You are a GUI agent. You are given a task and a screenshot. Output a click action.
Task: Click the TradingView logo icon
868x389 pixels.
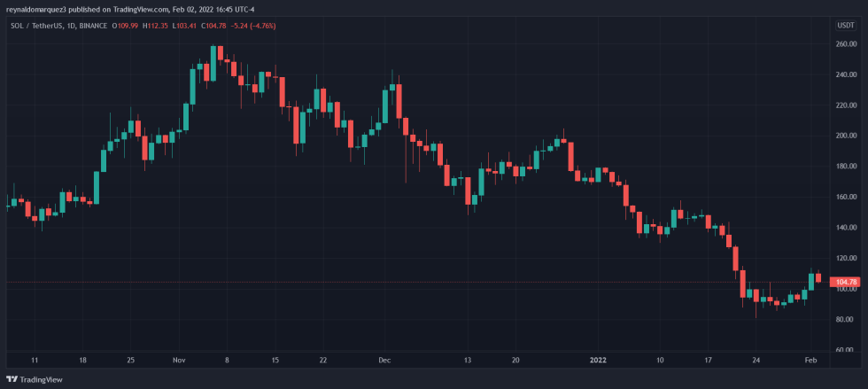click(x=12, y=380)
